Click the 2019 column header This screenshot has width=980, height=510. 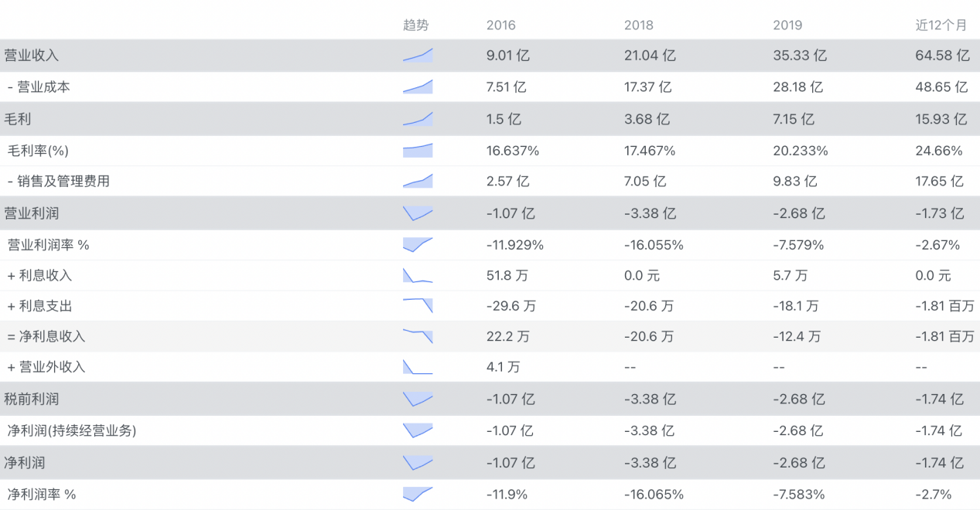coord(787,25)
